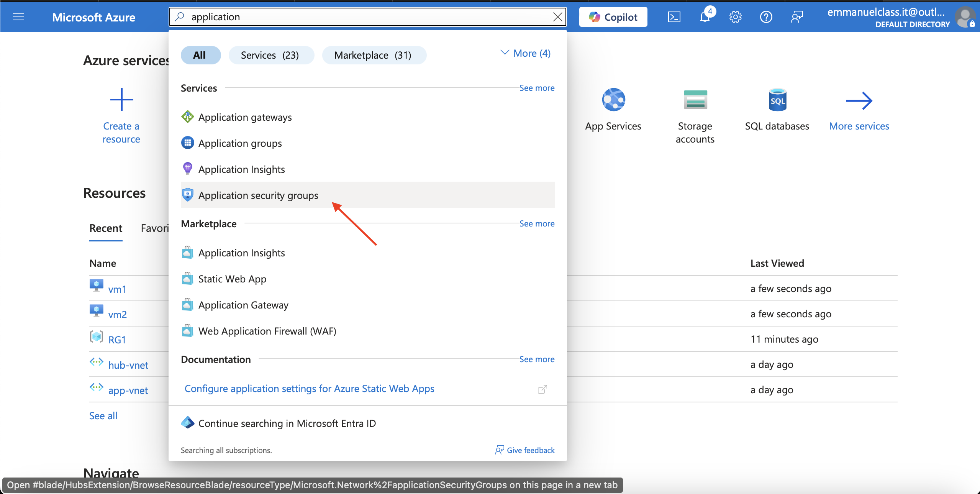Open Application groups service
980x494 pixels.
[x=368, y=143]
